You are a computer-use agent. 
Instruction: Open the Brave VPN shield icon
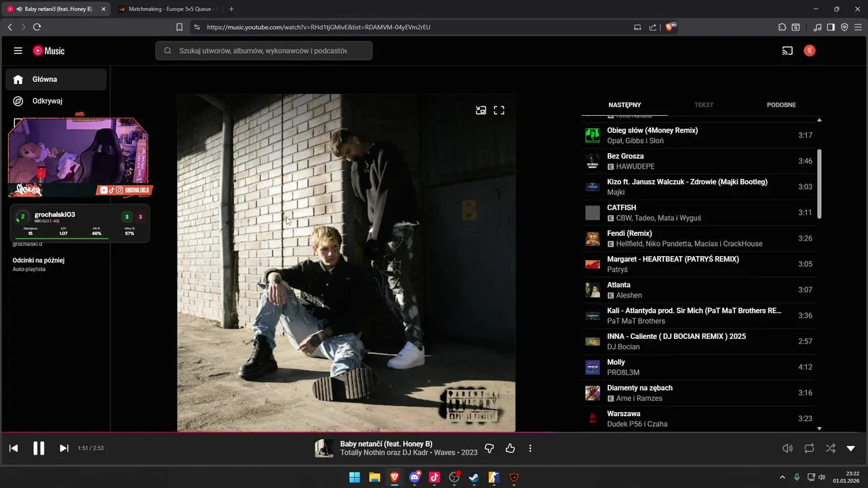pyautogui.click(x=844, y=27)
